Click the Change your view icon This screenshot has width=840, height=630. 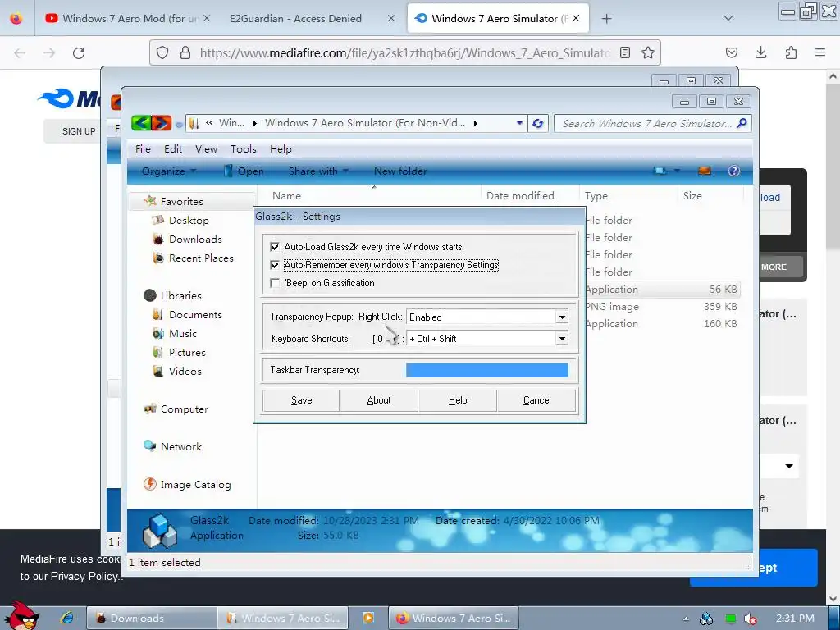tap(660, 171)
